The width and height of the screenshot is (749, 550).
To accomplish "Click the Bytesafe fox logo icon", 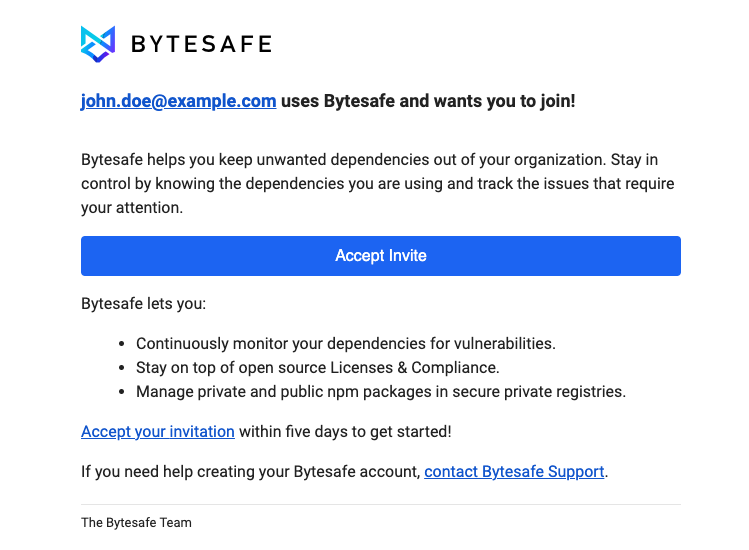I will [x=98, y=44].
